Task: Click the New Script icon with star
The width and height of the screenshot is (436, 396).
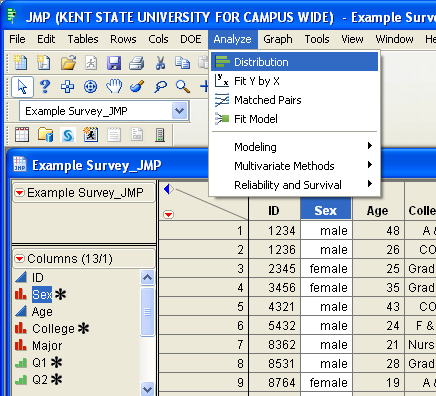Action: (44, 62)
